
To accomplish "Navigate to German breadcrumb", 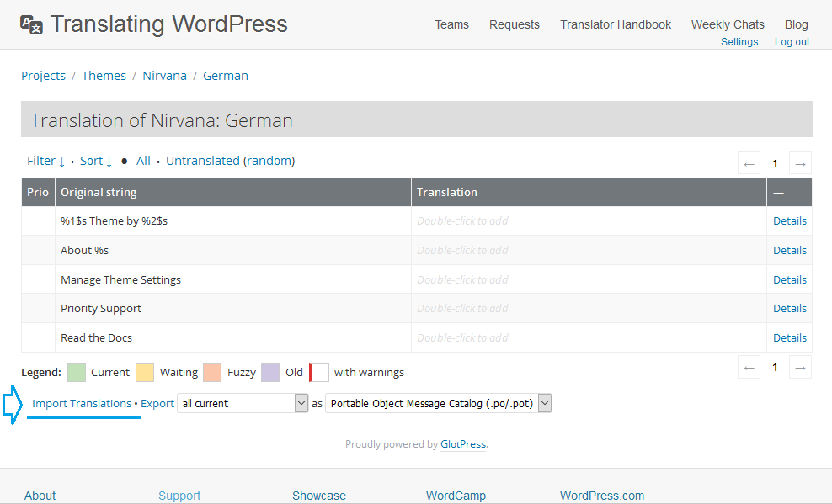I will pos(226,76).
